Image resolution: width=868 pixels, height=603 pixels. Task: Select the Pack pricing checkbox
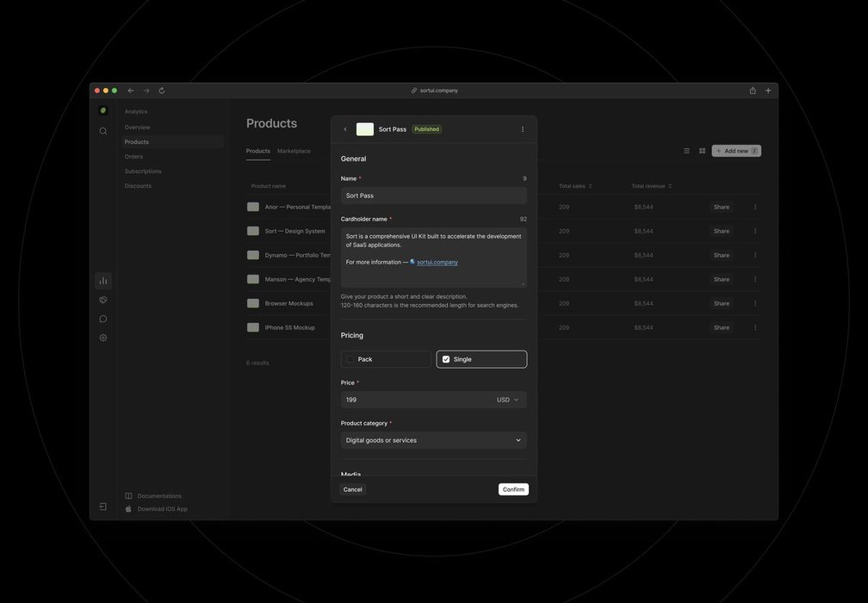tap(350, 359)
